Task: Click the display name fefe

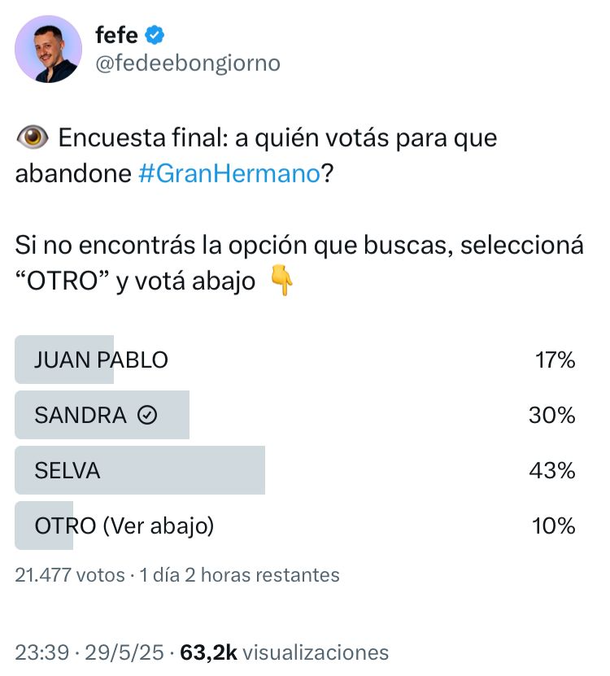Action: pyautogui.click(x=116, y=36)
